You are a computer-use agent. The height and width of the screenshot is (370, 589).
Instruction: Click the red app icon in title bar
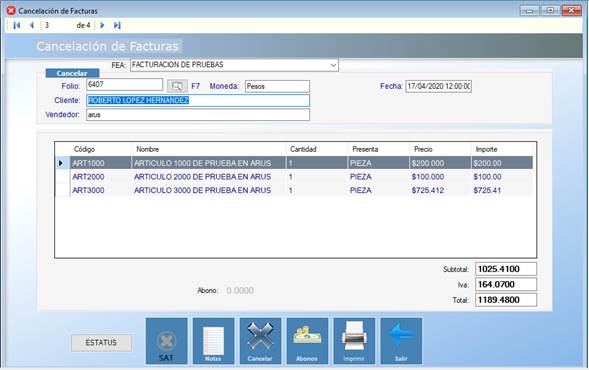click(11, 11)
